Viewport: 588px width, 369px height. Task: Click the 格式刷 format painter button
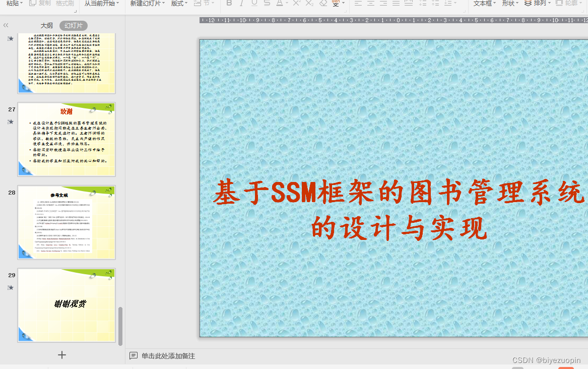65,3
